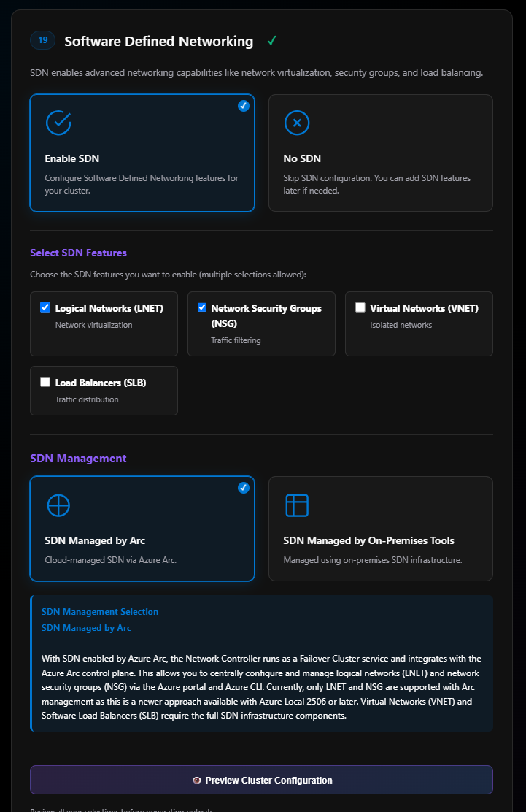Select the SDN Managed by Arc card
The image size is (526, 812).
coord(142,529)
